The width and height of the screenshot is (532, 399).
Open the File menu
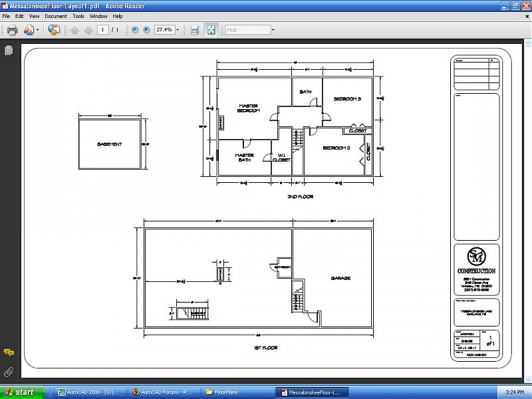click(6, 16)
